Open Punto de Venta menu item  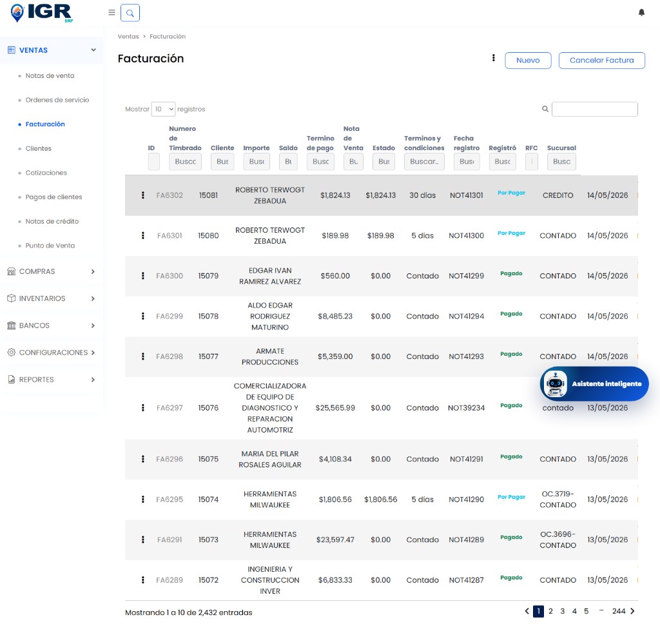coord(50,246)
